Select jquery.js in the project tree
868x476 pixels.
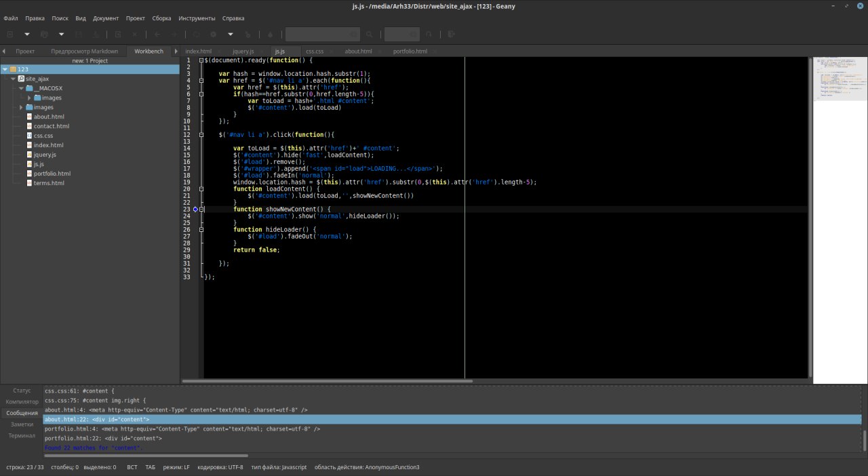(45, 155)
